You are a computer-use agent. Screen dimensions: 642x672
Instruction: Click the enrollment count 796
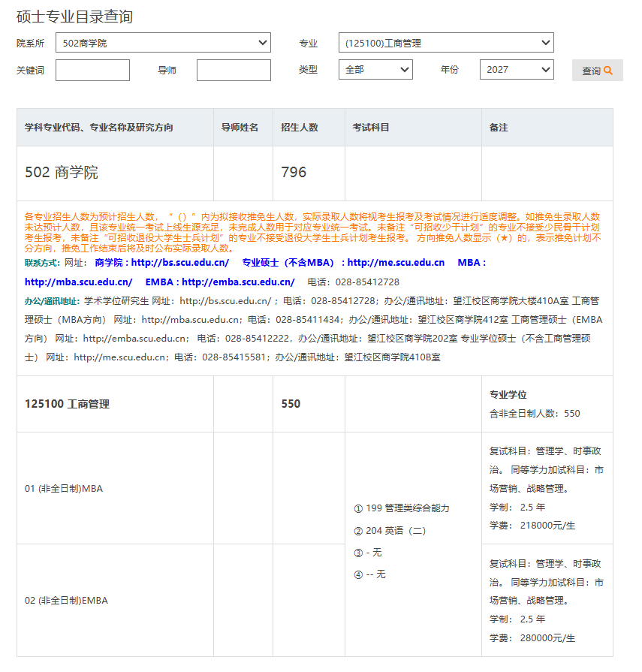coord(294,172)
